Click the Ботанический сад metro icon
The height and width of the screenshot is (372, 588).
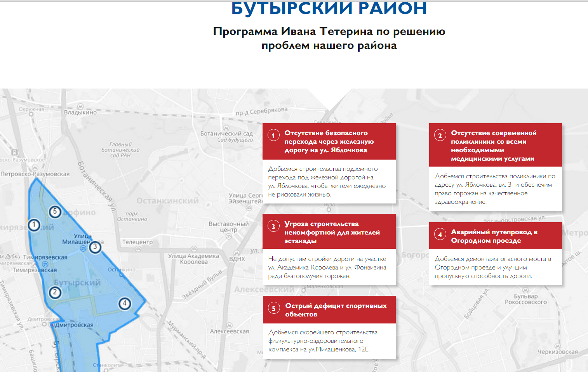(226, 128)
